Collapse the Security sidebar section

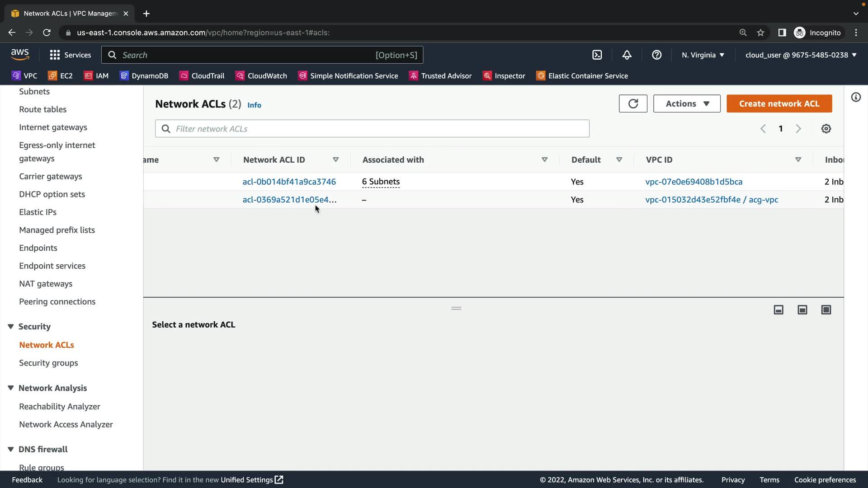click(x=11, y=327)
